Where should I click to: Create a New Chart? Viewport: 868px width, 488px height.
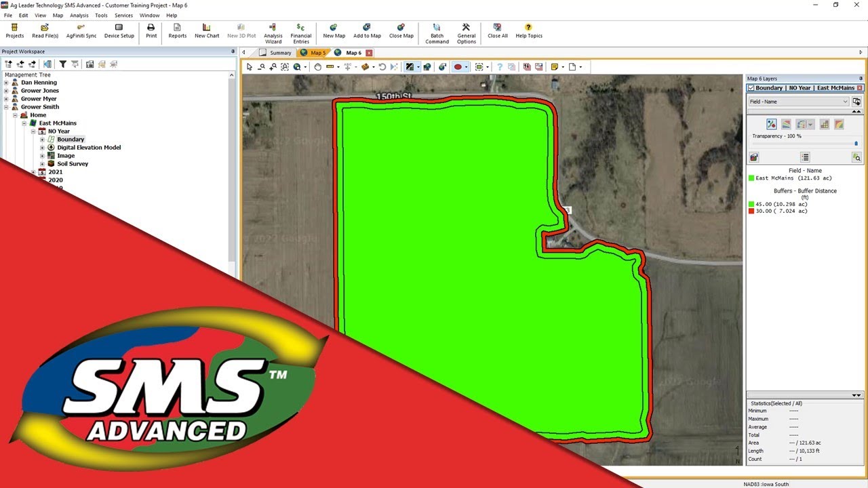[207, 30]
